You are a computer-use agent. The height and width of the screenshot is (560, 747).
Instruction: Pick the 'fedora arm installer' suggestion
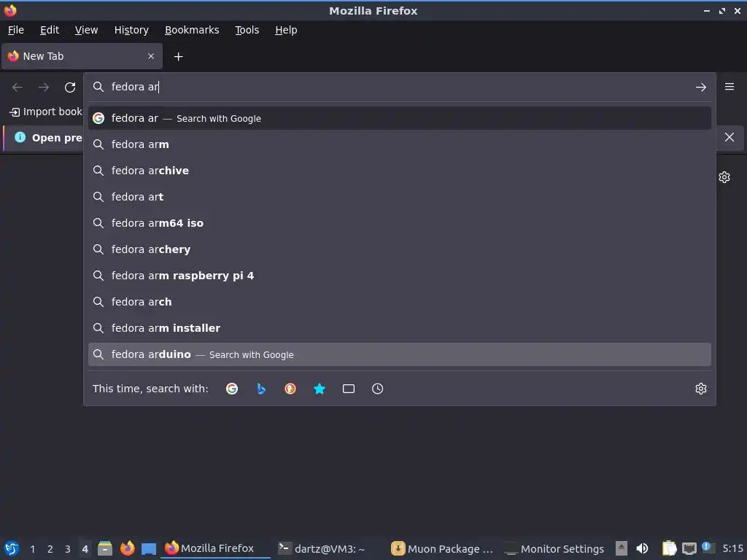point(399,328)
